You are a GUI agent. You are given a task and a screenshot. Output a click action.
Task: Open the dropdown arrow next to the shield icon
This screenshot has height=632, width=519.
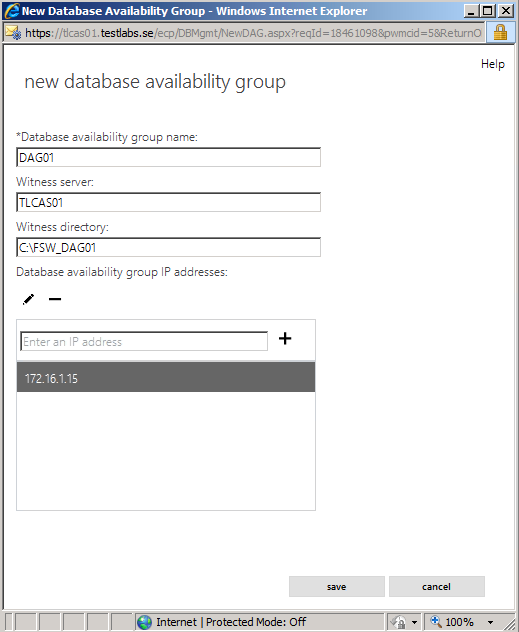point(414,622)
